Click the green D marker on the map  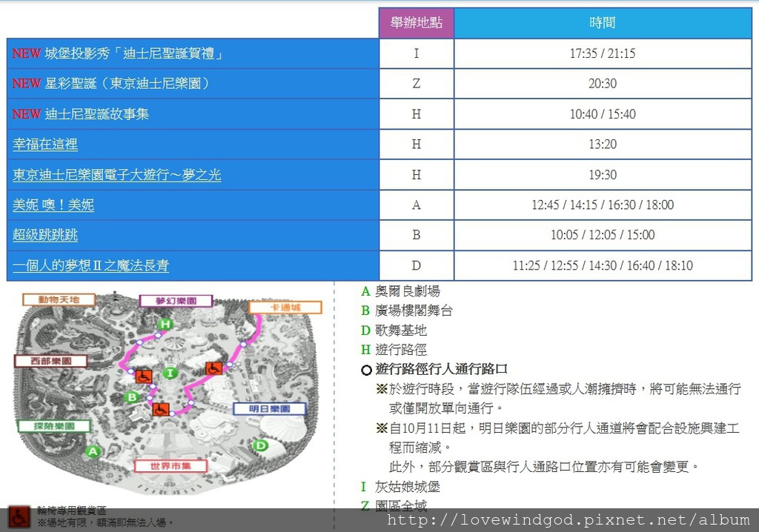(260, 445)
